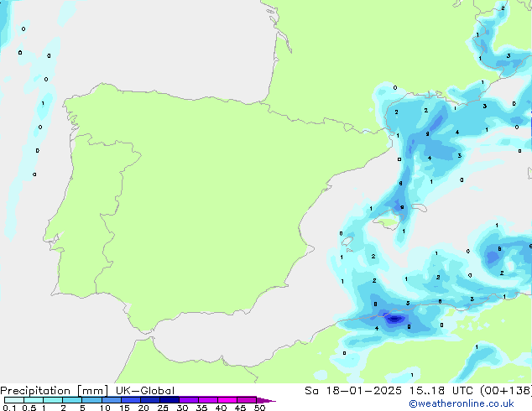Click the '(00+138)' forecast offset text
532x411 pixels.
[506, 391]
